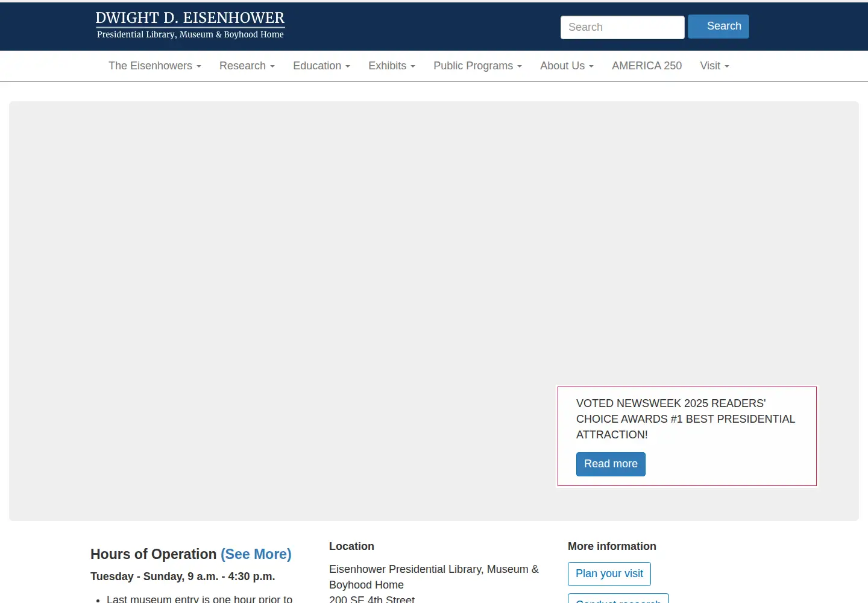This screenshot has width=868, height=603.
Task: Click the More information heading
Action: [x=612, y=546]
